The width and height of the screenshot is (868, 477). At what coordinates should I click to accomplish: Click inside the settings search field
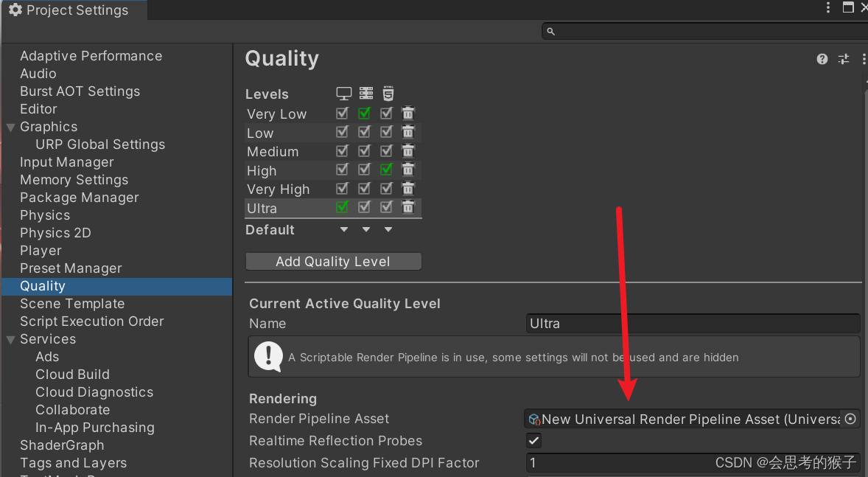coord(700,31)
